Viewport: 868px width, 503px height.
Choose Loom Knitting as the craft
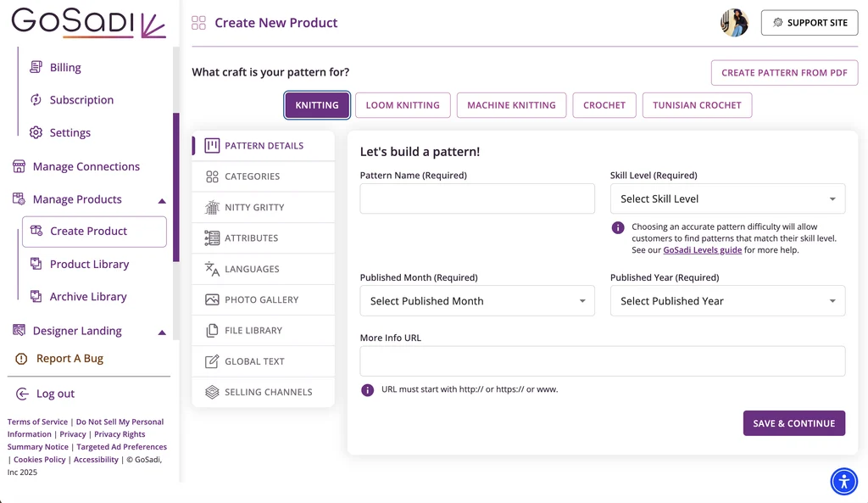tap(403, 105)
